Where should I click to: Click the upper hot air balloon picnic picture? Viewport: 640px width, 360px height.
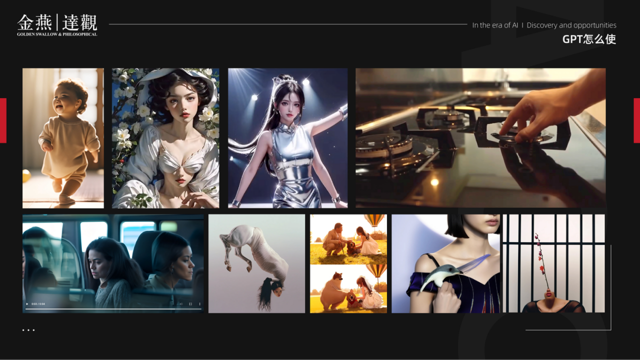[x=349, y=239]
